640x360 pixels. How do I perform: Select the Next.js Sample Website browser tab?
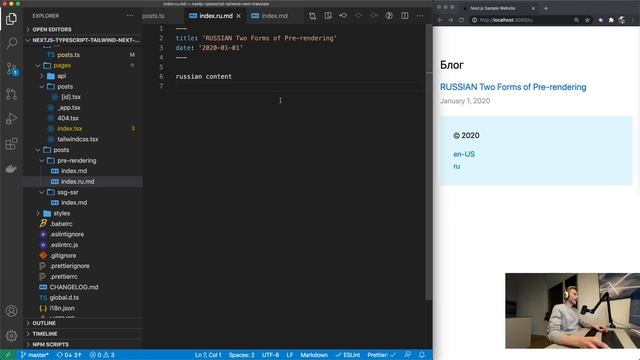click(x=497, y=8)
